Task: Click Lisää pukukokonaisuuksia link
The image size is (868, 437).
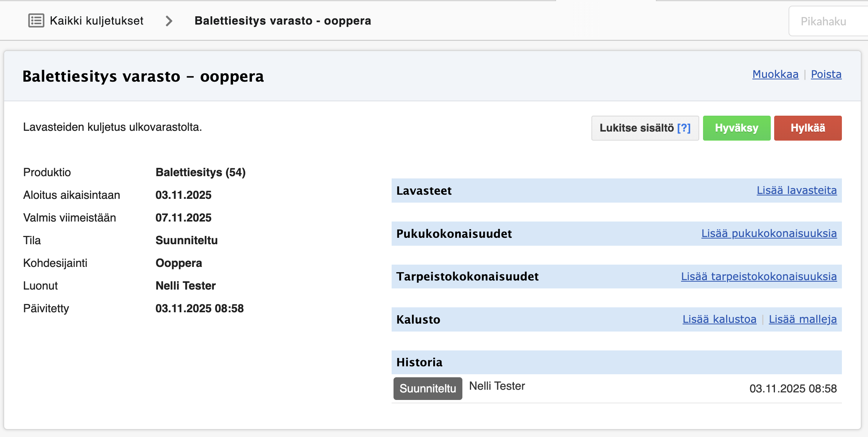Action: click(x=769, y=234)
